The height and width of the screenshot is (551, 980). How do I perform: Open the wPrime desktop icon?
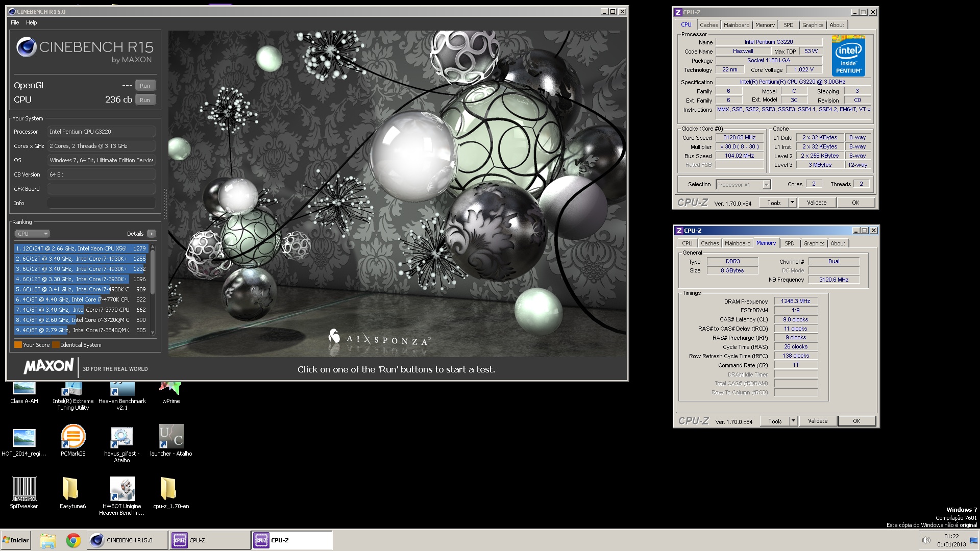click(171, 393)
